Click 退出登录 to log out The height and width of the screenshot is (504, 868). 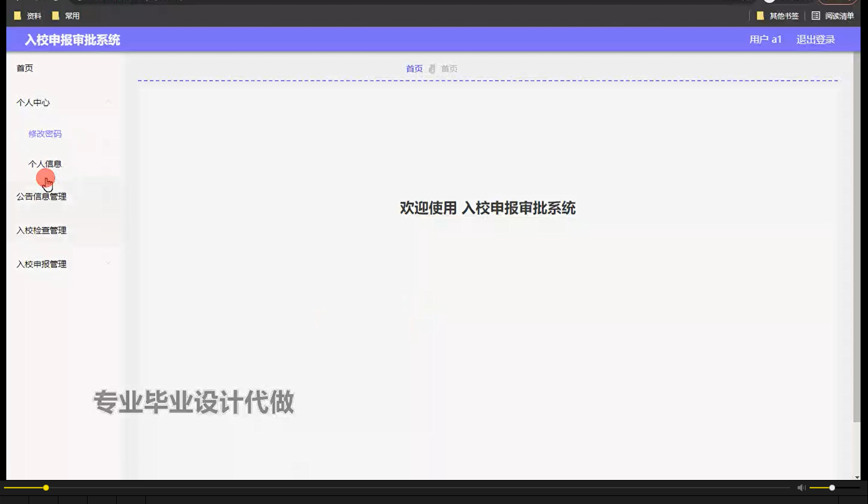tap(815, 40)
